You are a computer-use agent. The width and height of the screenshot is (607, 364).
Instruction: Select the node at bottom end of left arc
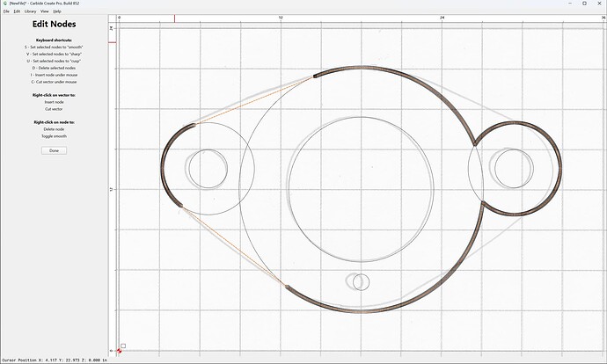(x=181, y=206)
